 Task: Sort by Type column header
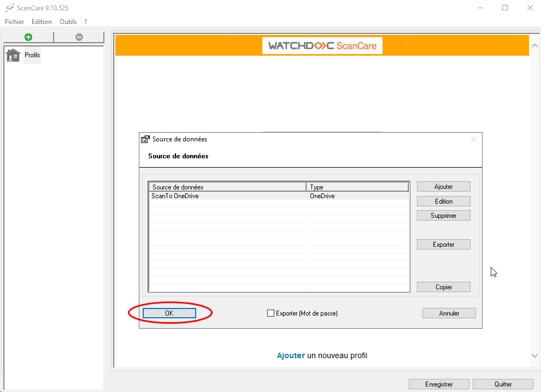tap(357, 187)
